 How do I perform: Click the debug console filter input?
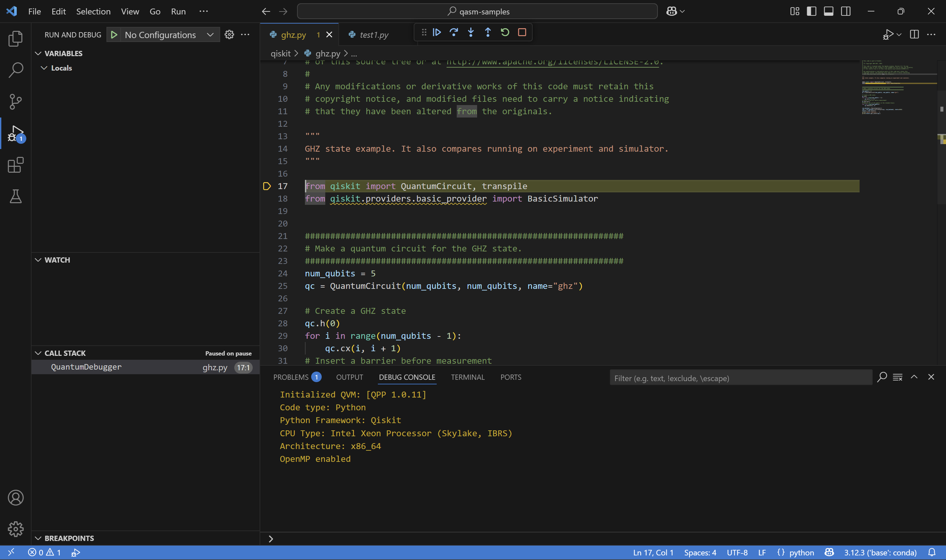tap(740, 378)
